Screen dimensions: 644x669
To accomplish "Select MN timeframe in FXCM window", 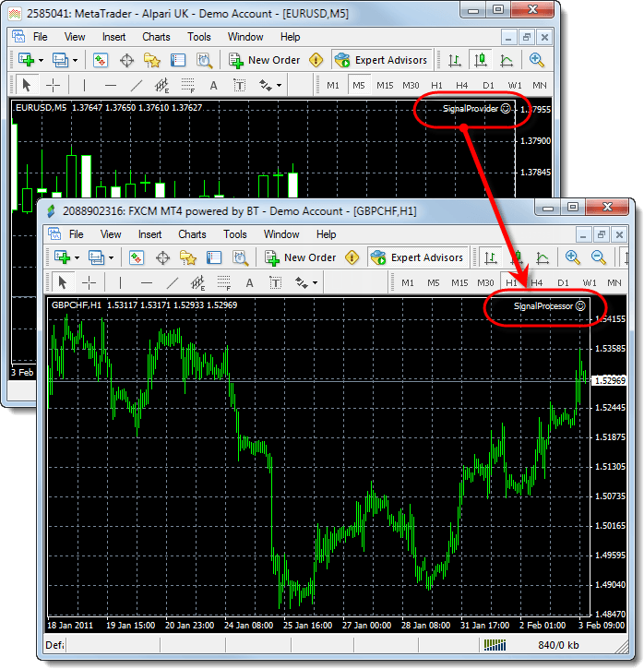I will 614,282.
